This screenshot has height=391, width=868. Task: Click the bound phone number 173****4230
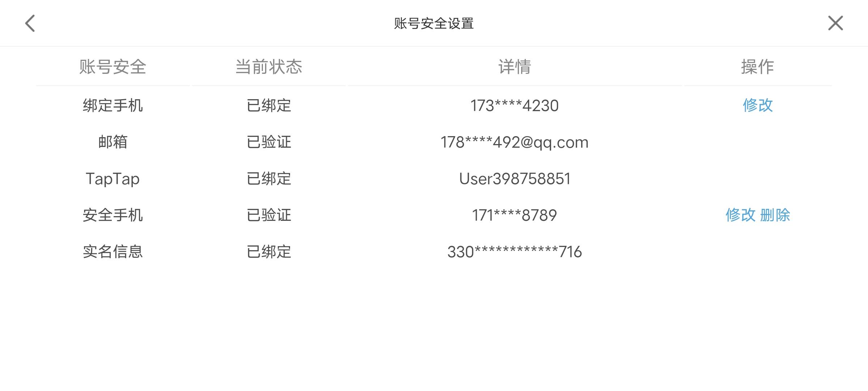[514, 106]
